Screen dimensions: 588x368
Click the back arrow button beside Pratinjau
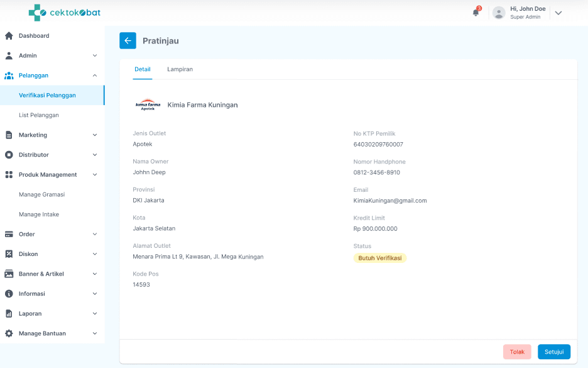click(x=128, y=41)
